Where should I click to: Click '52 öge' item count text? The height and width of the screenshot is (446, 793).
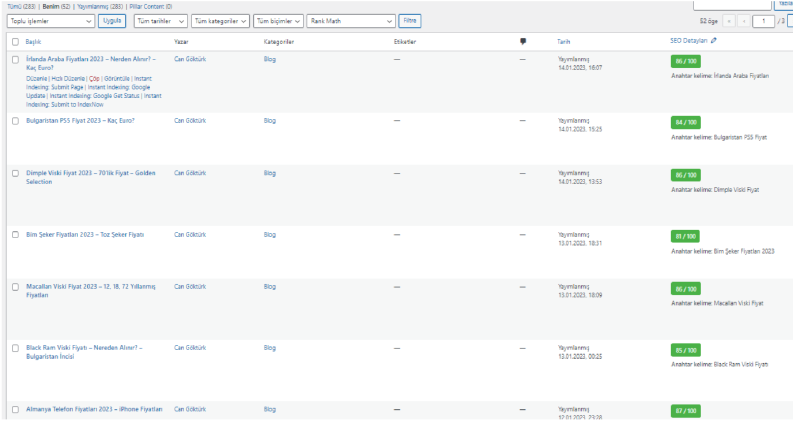coord(709,21)
